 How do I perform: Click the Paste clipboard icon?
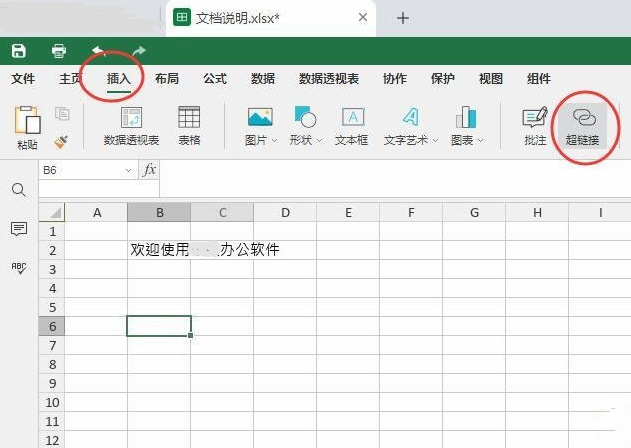[27, 120]
